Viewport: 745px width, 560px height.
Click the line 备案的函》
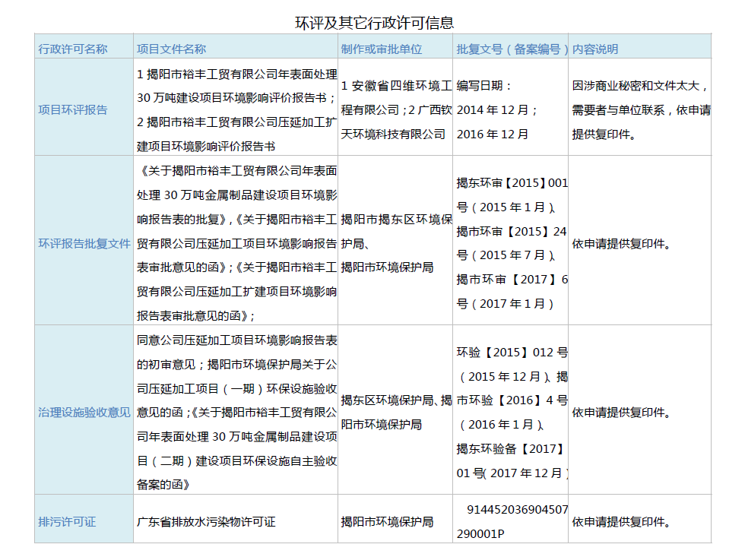click(x=163, y=485)
